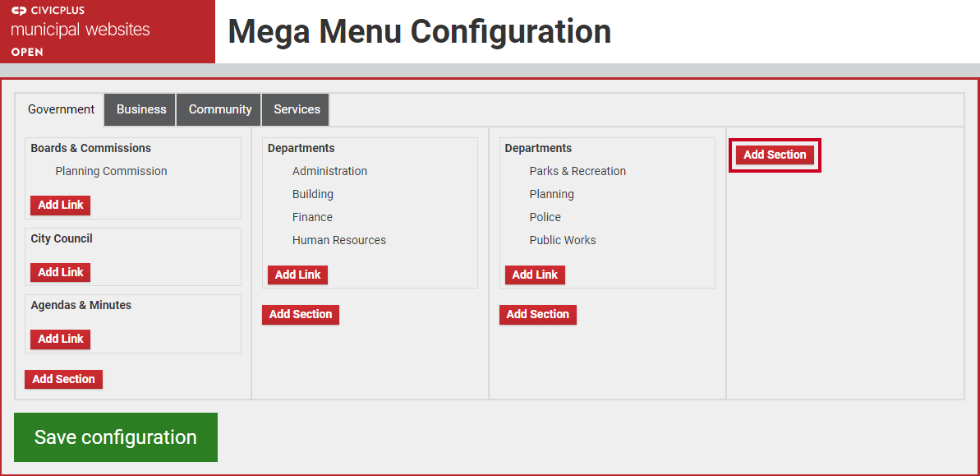Click the Mega Menu Configuration heading
The height and width of the screenshot is (476, 980).
[x=420, y=31]
